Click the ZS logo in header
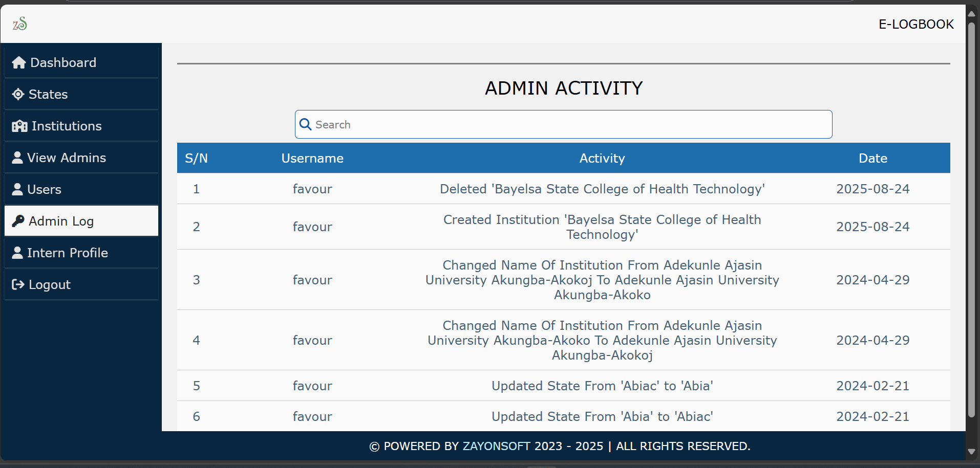Screen dimensions: 980x468 point(20,24)
